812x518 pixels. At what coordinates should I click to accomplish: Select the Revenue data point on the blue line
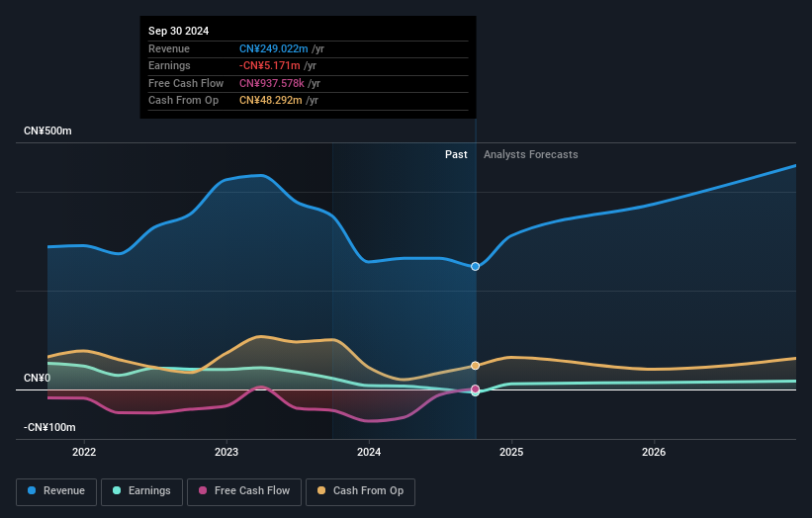475,267
